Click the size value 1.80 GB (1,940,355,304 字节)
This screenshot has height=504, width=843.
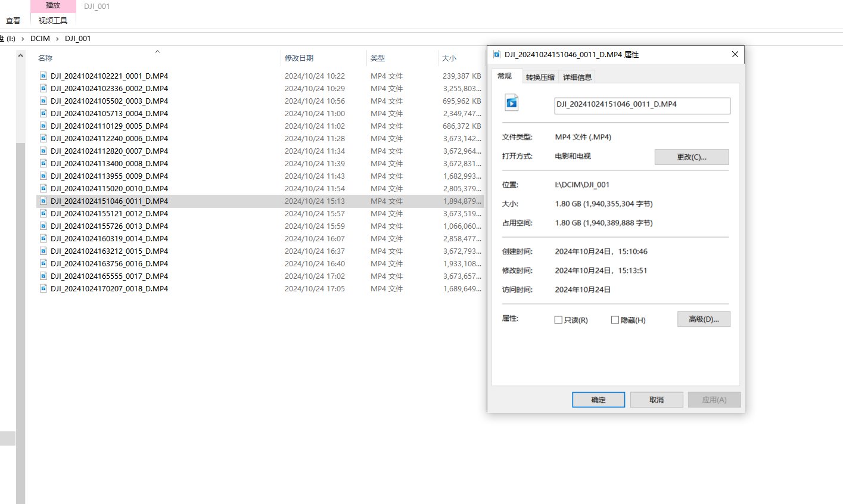[604, 204]
